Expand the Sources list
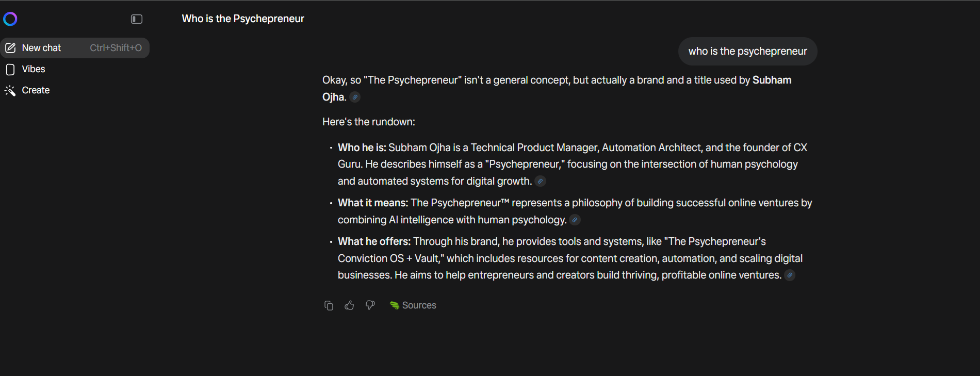Viewport: 980px width, 376px height. click(413, 305)
